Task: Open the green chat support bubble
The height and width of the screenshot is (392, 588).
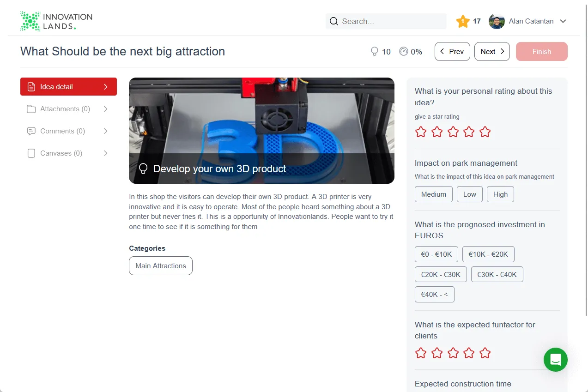Action: point(555,360)
